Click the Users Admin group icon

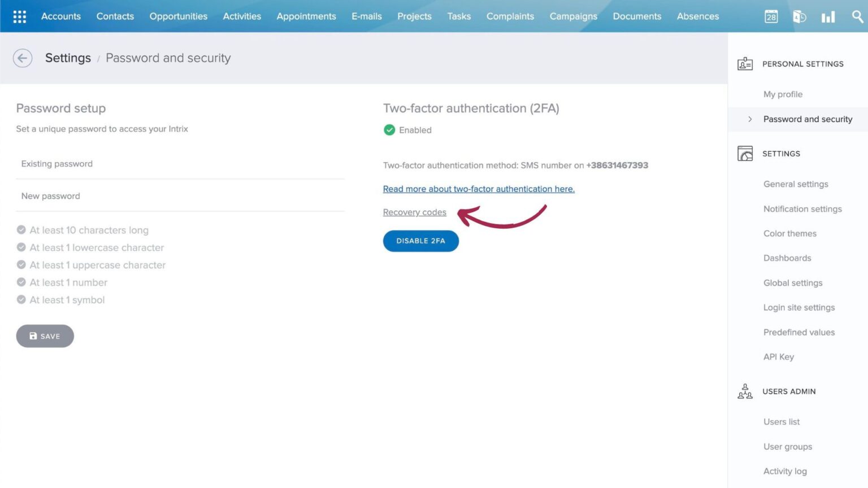745,391
